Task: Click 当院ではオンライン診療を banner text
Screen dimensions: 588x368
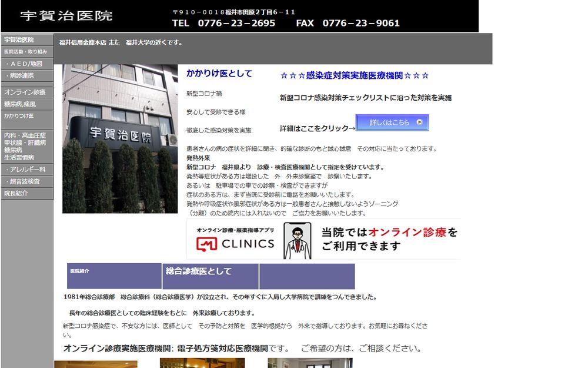Action: pyautogui.click(x=390, y=233)
